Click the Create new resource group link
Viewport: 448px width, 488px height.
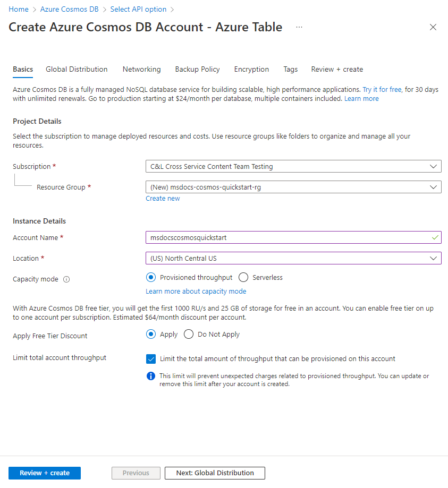click(163, 199)
